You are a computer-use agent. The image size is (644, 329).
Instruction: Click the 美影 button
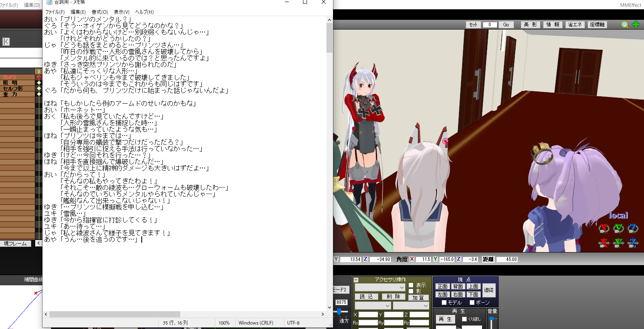531,25
